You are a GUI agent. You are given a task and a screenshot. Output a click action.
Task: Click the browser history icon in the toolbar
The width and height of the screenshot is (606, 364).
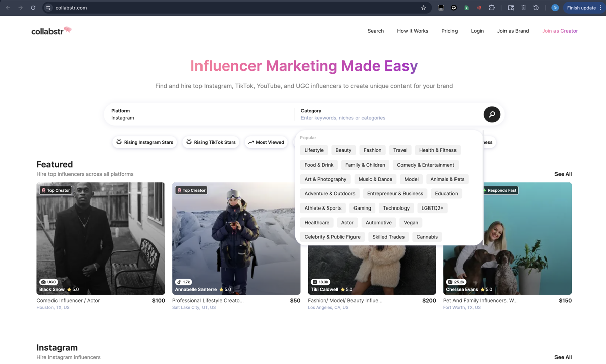click(536, 7)
